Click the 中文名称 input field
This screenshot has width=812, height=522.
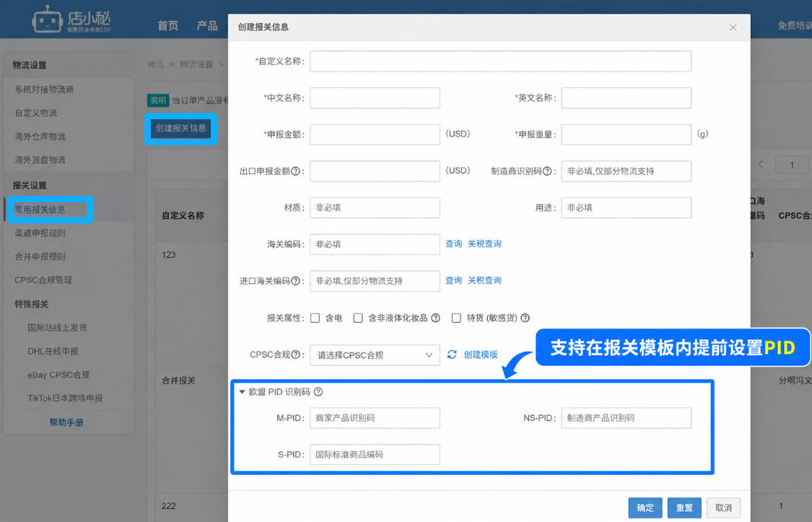click(x=375, y=98)
